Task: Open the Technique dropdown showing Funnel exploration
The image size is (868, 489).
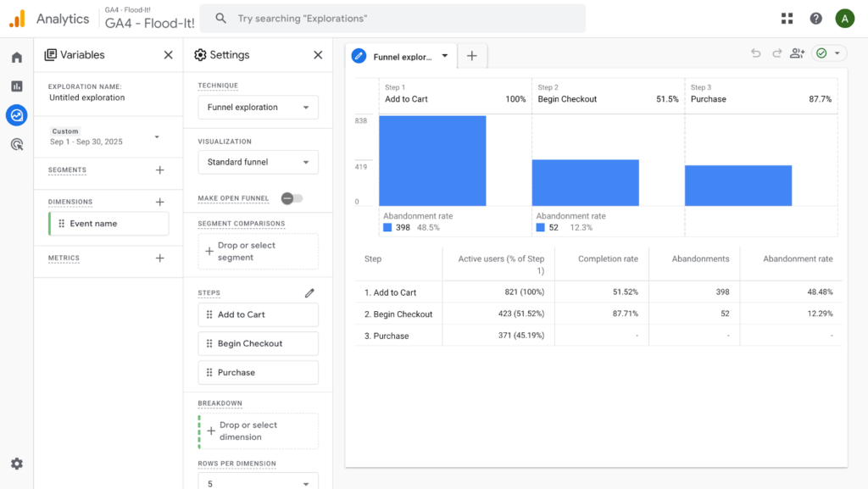Action: tap(258, 108)
